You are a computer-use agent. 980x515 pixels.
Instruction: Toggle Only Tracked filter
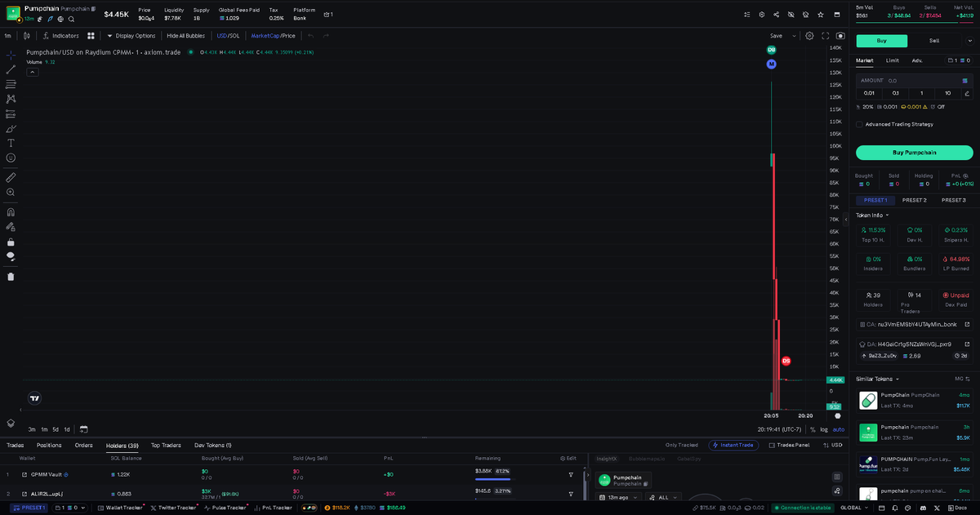click(x=682, y=445)
